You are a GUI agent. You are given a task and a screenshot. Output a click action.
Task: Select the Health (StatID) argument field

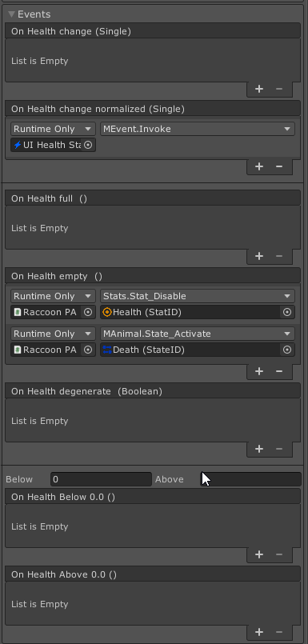pos(191,313)
